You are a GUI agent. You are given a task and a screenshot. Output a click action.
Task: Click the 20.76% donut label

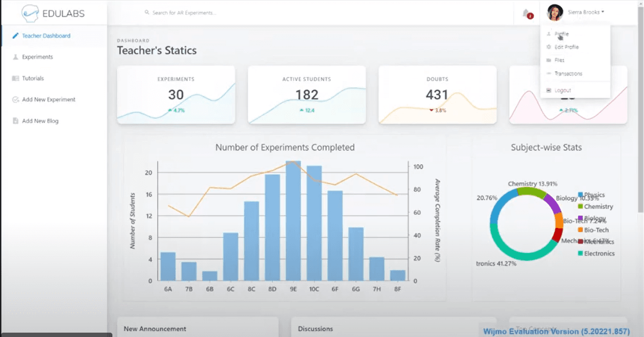tap(487, 198)
